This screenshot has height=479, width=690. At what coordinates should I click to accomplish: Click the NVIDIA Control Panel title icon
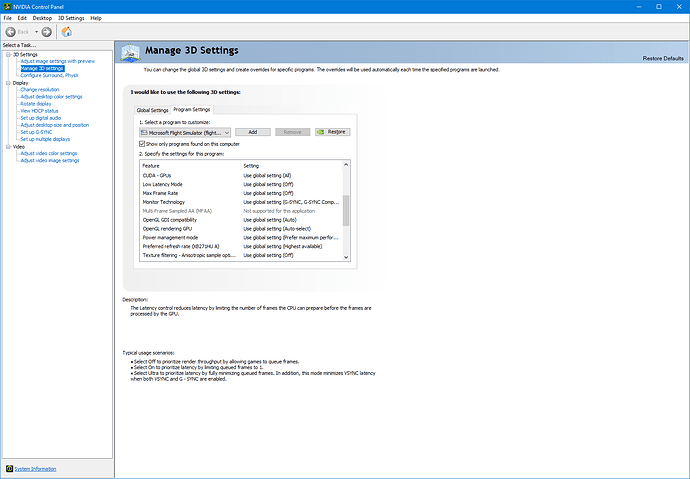pyautogui.click(x=7, y=7)
